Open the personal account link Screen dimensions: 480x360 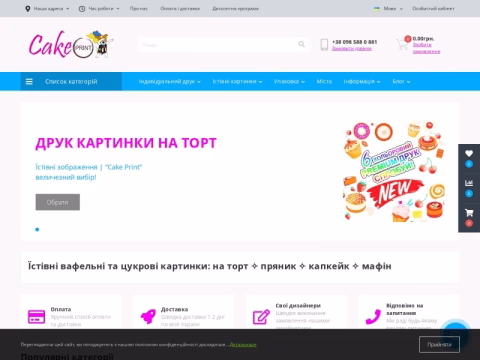click(x=433, y=9)
